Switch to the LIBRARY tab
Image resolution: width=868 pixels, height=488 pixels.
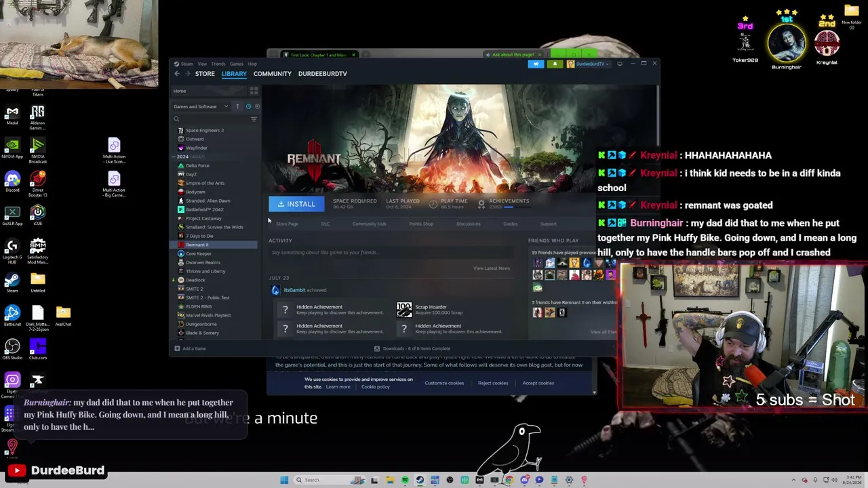[234, 74]
